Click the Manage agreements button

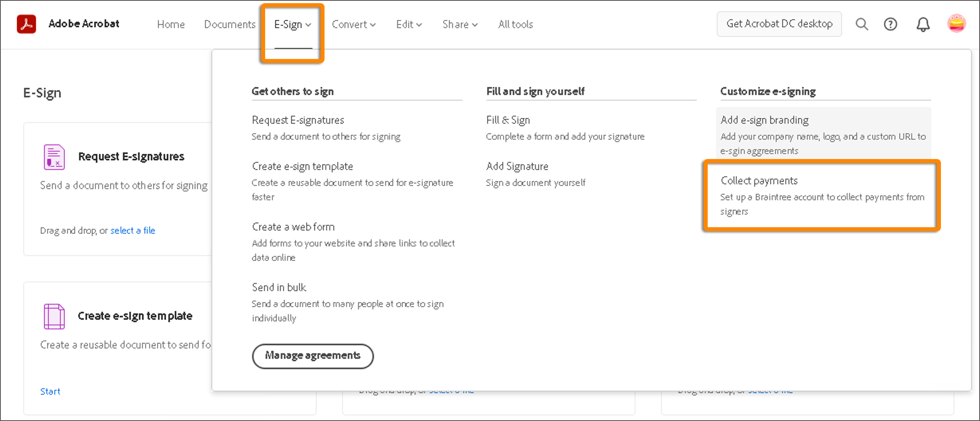[313, 356]
